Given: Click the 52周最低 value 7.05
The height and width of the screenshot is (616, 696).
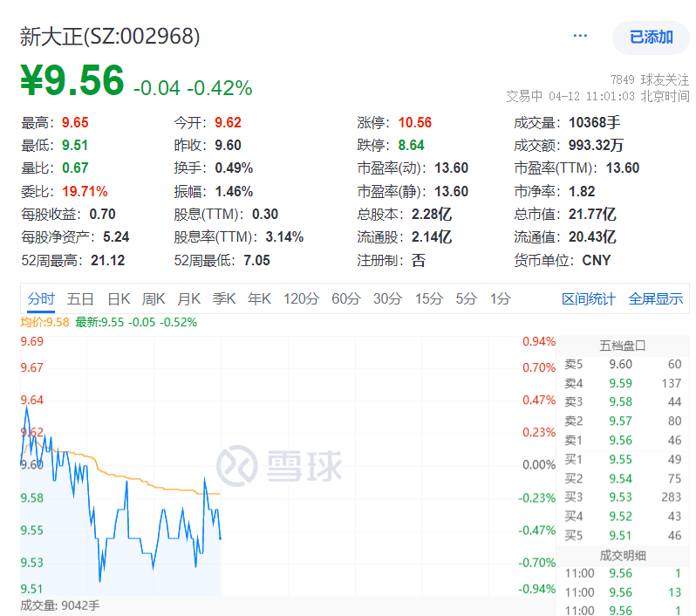Looking at the screenshot, I should (x=256, y=260).
